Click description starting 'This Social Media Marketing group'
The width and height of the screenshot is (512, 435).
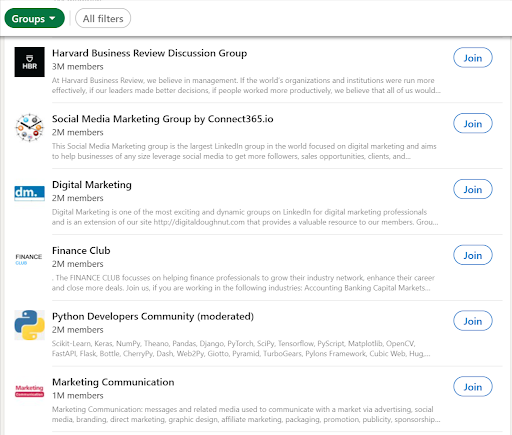pos(244,151)
